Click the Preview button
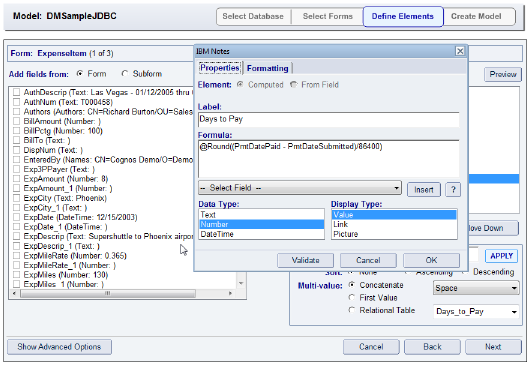The width and height of the screenshot is (530, 366). coord(503,74)
